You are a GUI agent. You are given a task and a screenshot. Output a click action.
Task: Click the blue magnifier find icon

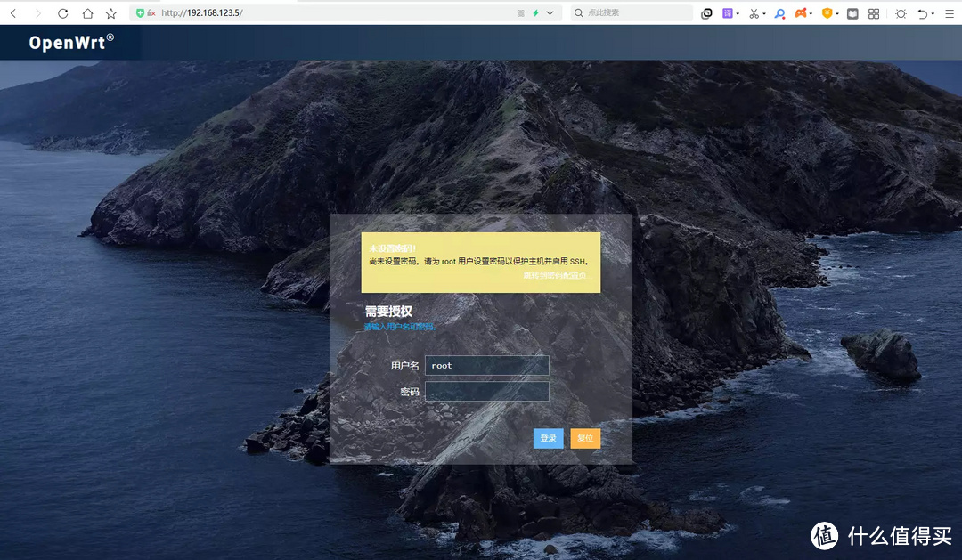[x=779, y=12]
